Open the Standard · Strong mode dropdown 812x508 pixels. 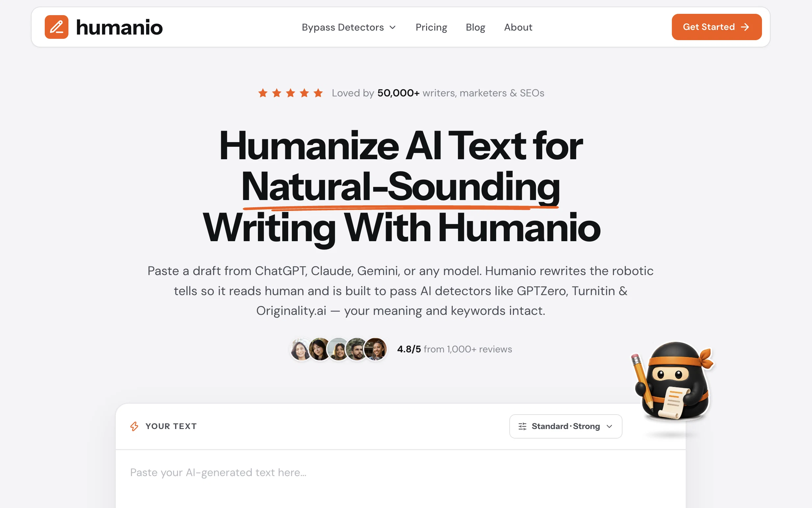click(x=566, y=426)
